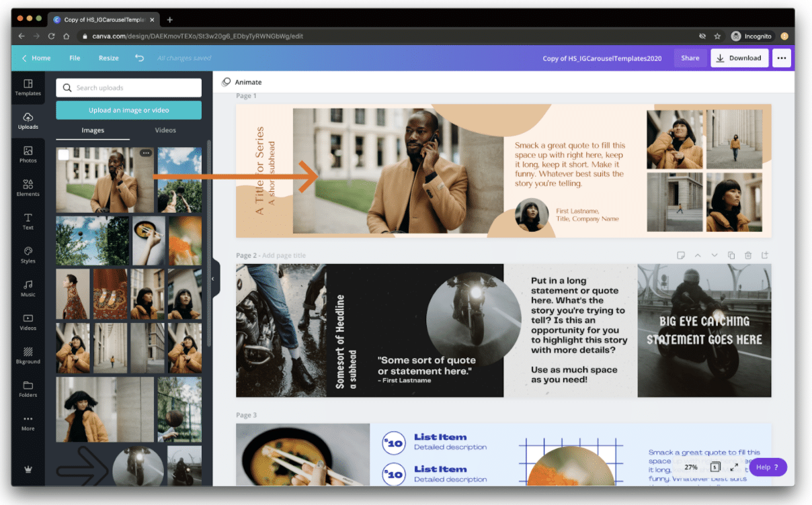812x505 pixels.
Task: Open the Text tool in sidebar
Action: 28,222
